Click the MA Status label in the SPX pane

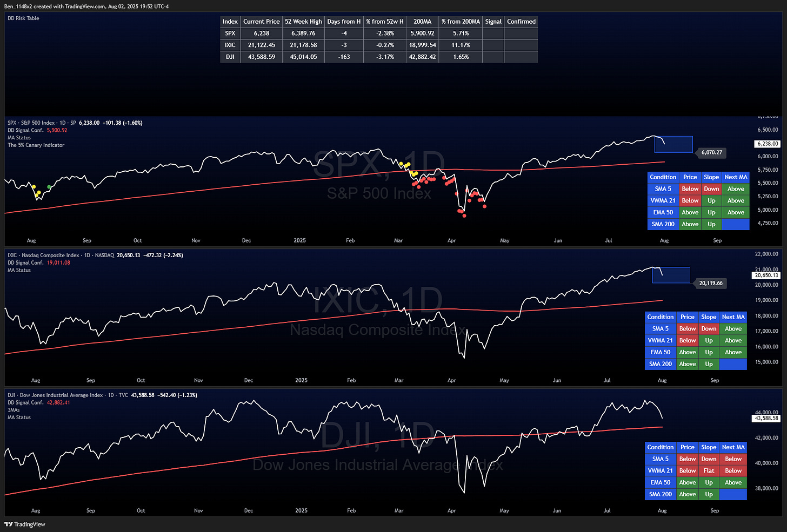pyautogui.click(x=19, y=138)
